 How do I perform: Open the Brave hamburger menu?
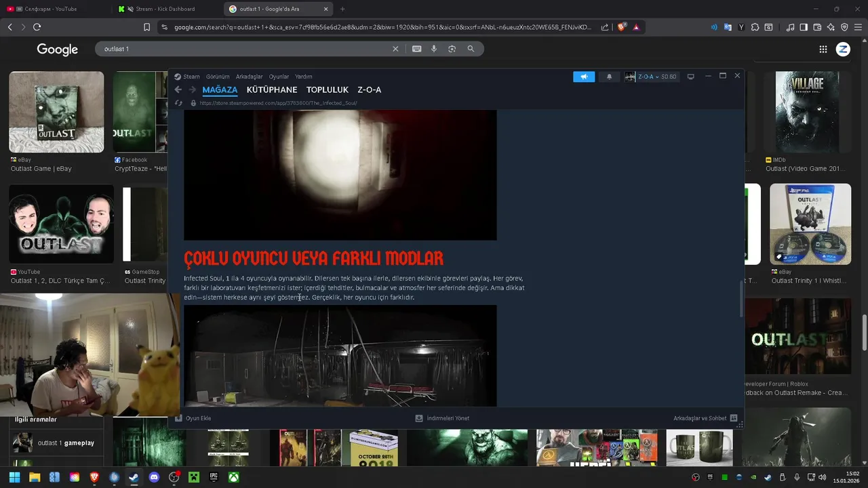point(858,27)
